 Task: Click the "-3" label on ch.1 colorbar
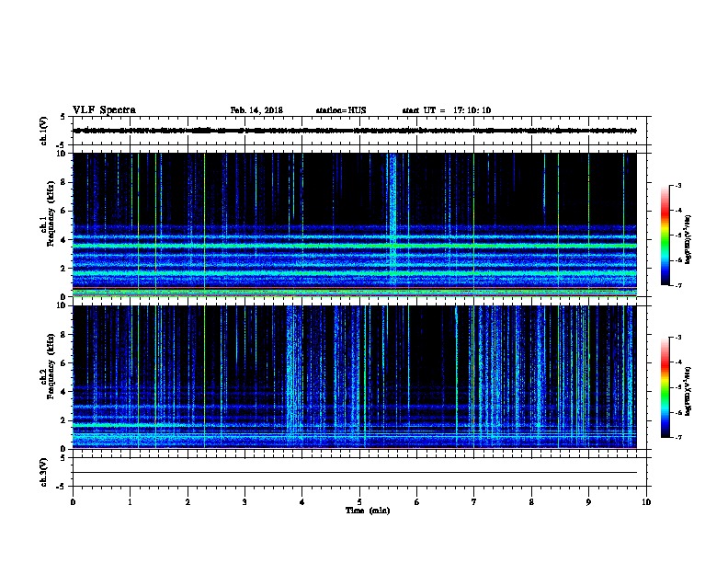(677, 186)
